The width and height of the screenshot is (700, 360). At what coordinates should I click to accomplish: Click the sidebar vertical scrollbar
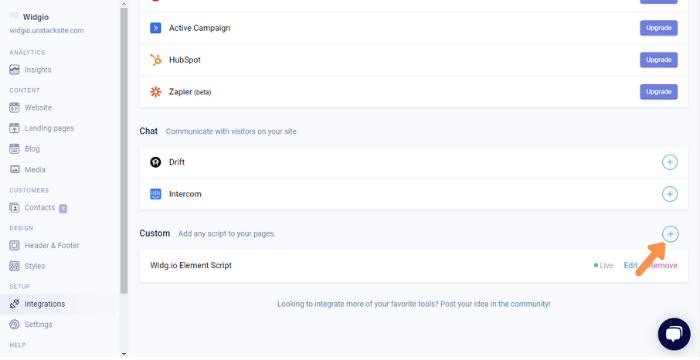[x=124, y=150]
